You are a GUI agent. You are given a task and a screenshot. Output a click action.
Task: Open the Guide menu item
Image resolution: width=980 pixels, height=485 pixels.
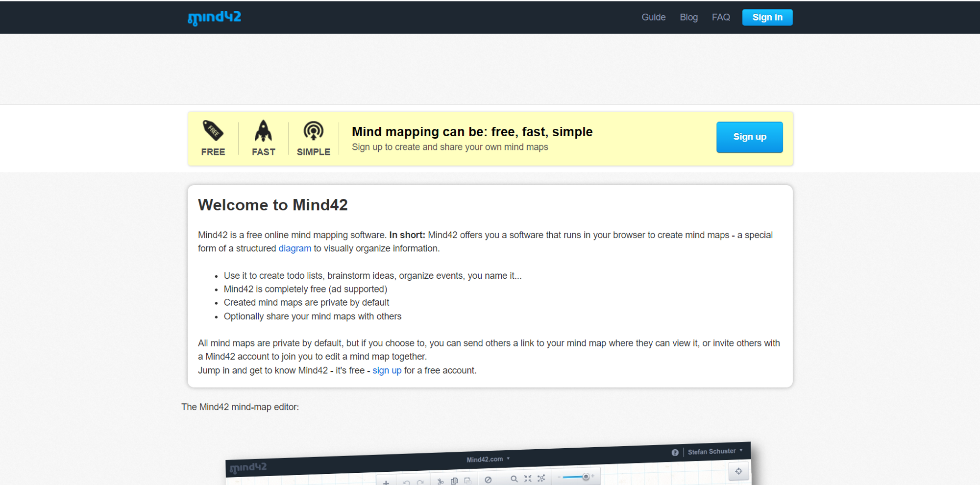click(653, 17)
